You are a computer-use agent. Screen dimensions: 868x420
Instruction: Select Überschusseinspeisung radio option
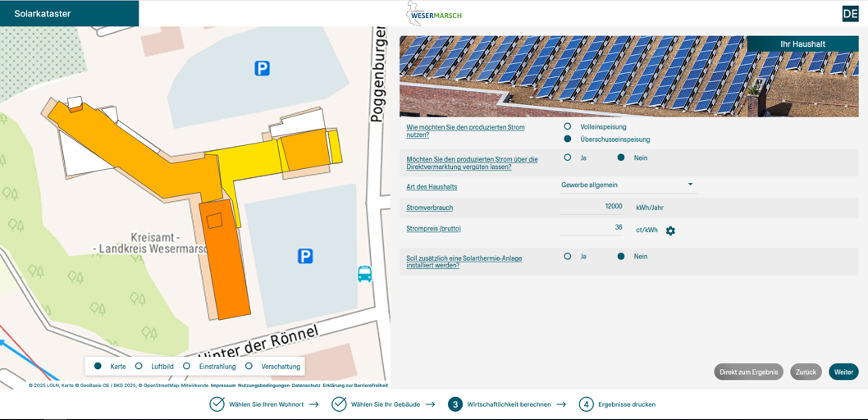(x=568, y=139)
